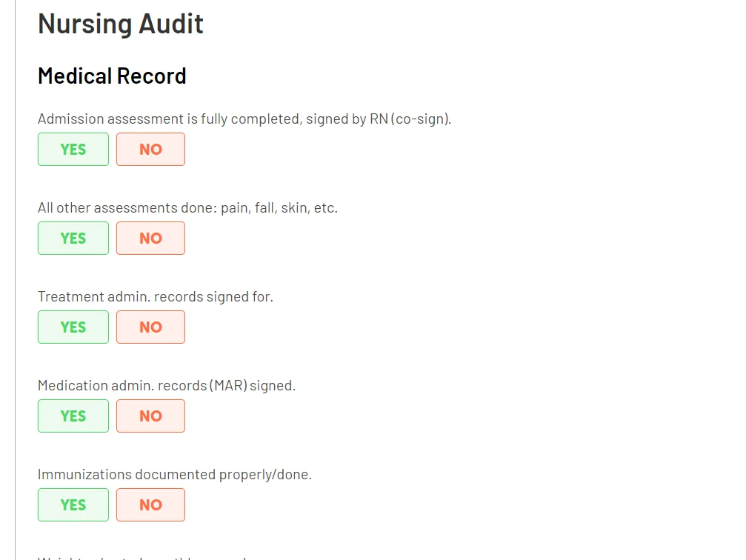Mark NO for all other assessments done
Image resolution: width=746 pixels, height=560 pixels.
click(x=150, y=238)
